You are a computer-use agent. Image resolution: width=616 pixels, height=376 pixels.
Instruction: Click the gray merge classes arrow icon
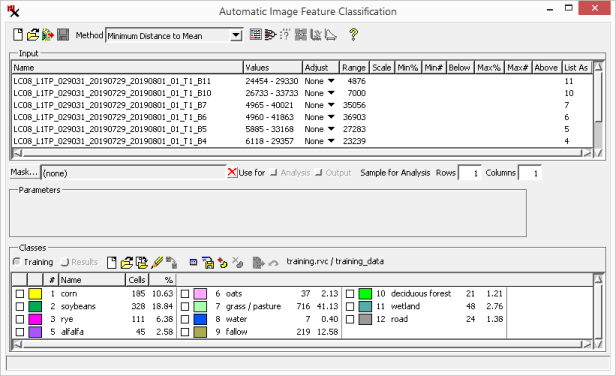pyautogui.click(x=258, y=262)
